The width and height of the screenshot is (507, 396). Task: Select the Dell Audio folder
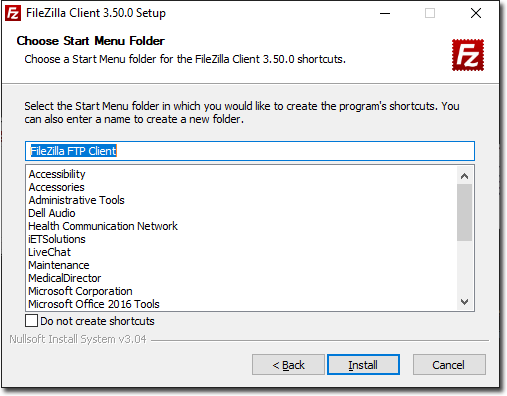[52, 213]
